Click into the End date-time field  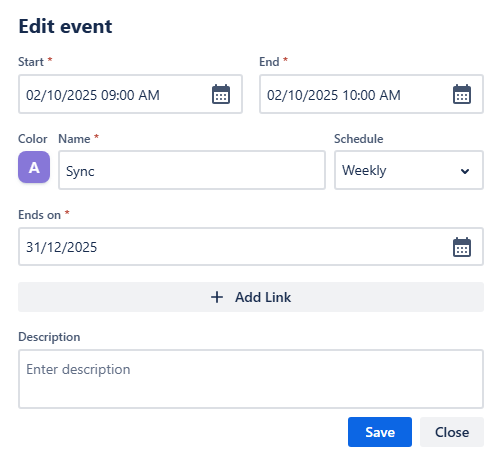(371, 94)
